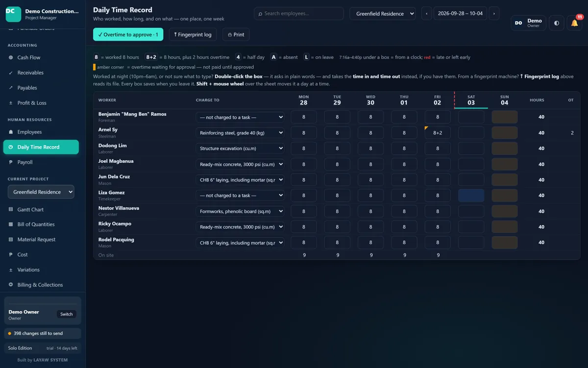This screenshot has width=588, height=368.
Task: Click the Cost peso icon
Action: click(11, 255)
